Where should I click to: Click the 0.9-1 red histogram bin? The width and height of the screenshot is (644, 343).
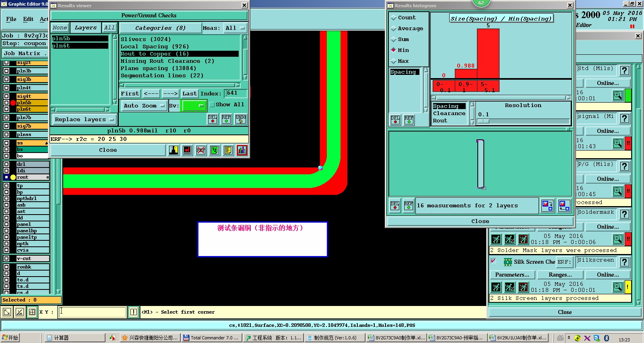(x=466, y=86)
